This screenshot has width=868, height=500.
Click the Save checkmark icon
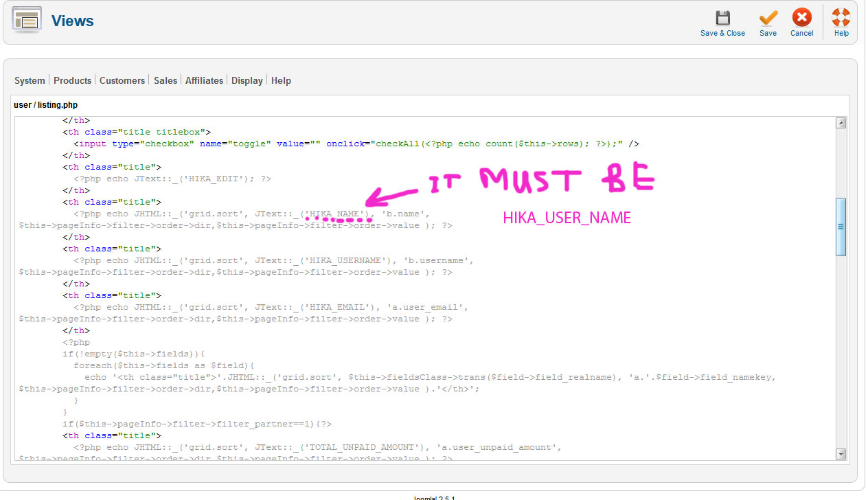click(768, 18)
